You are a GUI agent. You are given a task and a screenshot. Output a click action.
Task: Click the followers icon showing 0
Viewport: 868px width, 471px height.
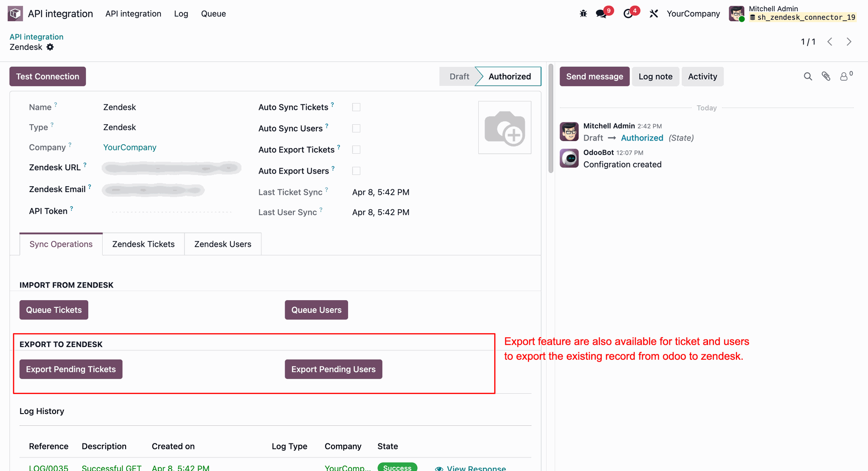coord(846,76)
